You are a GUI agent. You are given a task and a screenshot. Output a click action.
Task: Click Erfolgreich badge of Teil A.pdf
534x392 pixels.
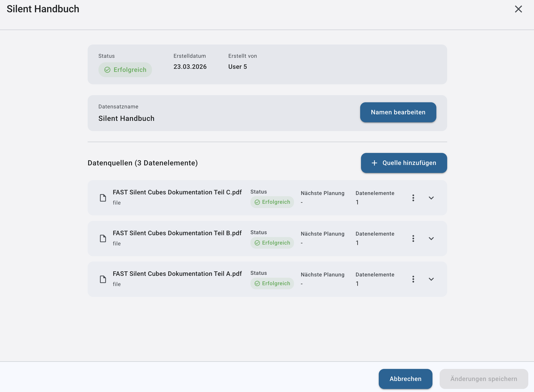272,283
